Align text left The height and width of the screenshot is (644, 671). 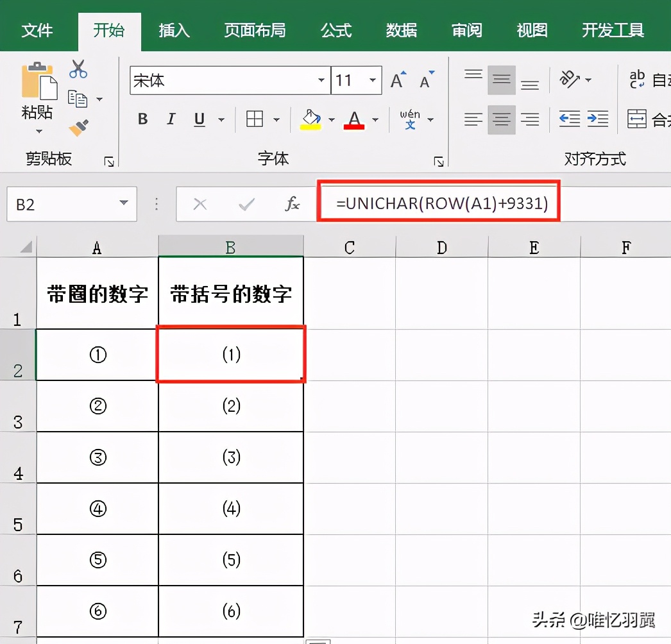473,119
